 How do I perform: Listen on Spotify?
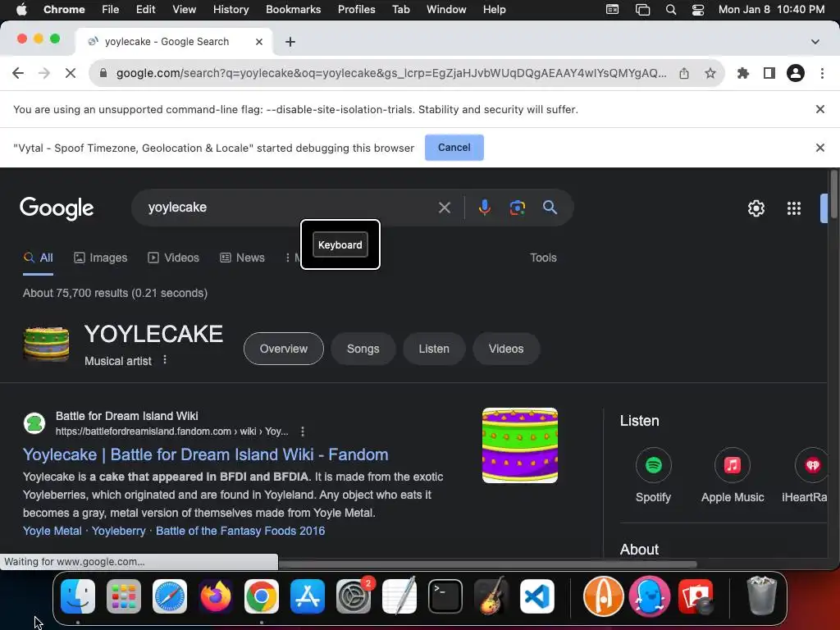click(653, 476)
